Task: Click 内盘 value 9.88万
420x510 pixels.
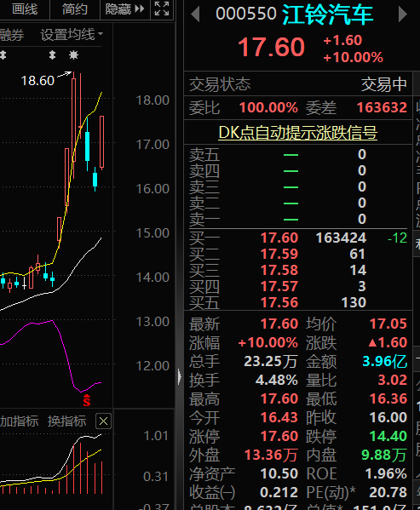Action: (x=384, y=455)
